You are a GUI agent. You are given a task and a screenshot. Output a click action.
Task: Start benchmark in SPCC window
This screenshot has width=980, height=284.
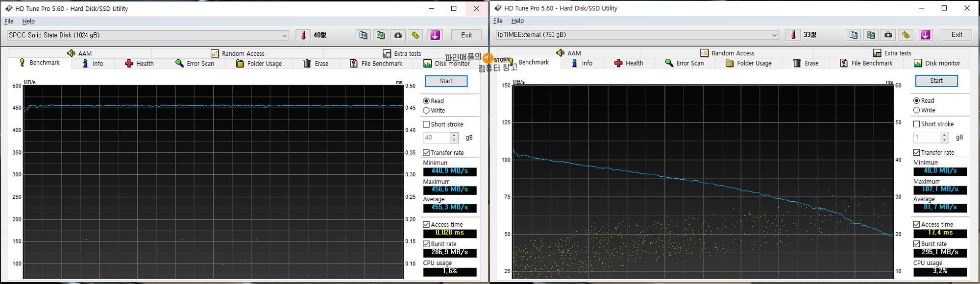point(446,81)
